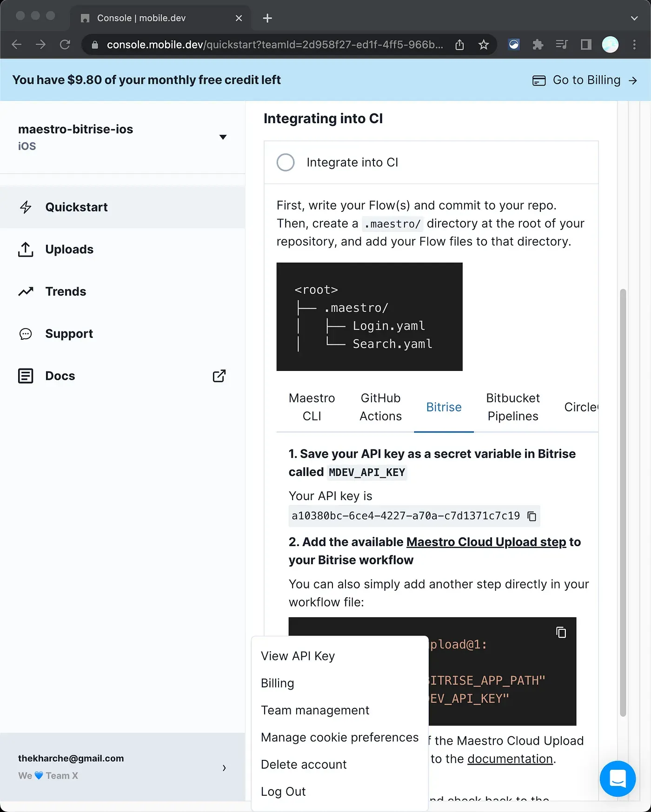Select Team management menu entry
Viewport: 651px width, 812px height.
click(315, 710)
